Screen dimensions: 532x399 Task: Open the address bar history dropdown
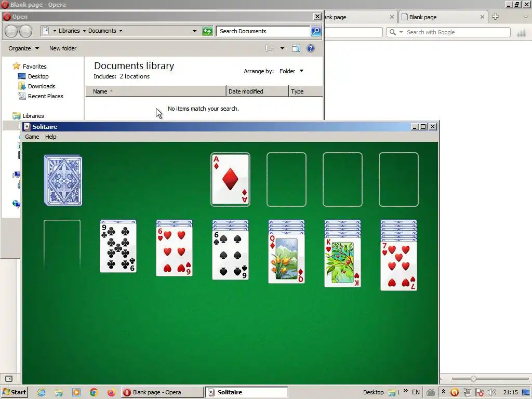(x=194, y=31)
